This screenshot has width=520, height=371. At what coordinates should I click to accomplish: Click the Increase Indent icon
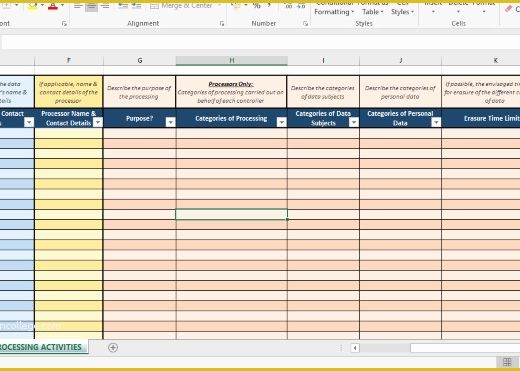click(x=136, y=6)
